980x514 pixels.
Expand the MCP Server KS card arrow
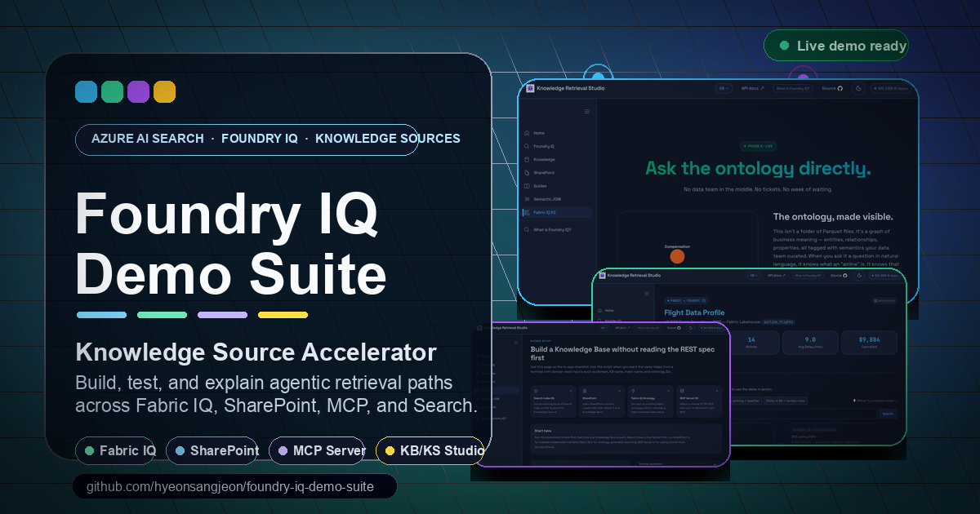[x=717, y=391]
